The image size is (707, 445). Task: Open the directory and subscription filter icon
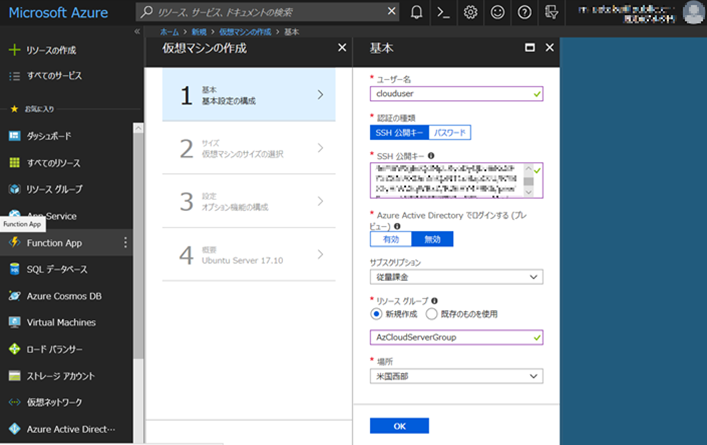551,12
